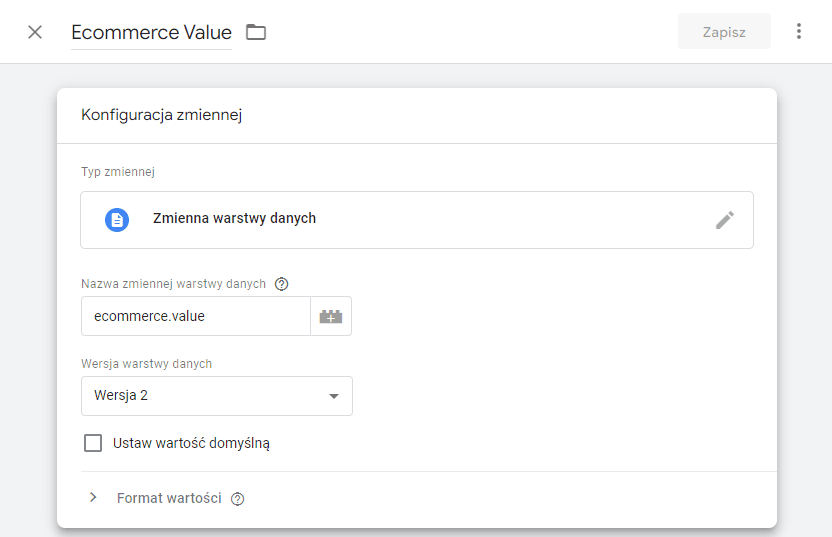The image size is (832, 537).
Task: Open the folder icon next to Ecommerce Value
Action: [256, 32]
